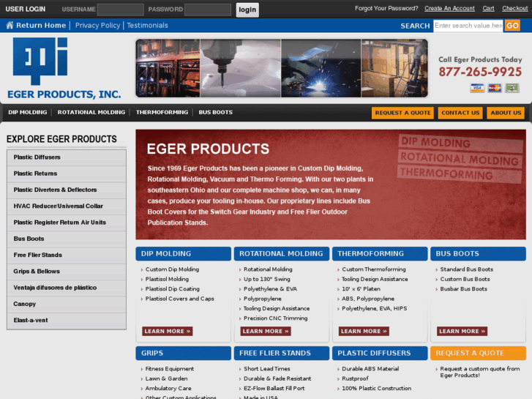Click Learn More under Thermoforming
This screenshot has width=532, height=399.
point(364,331)
